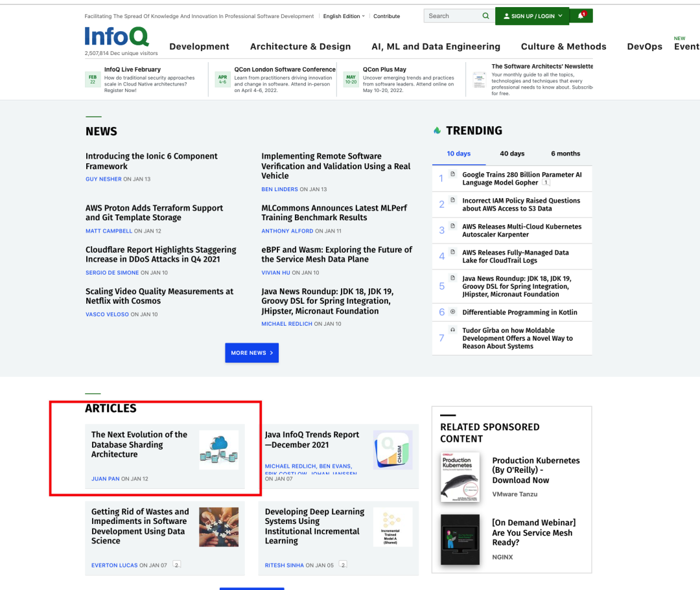Click Java InfoQ Trends Report thumbnail
The image size is (700, 590).
point(393,449)
